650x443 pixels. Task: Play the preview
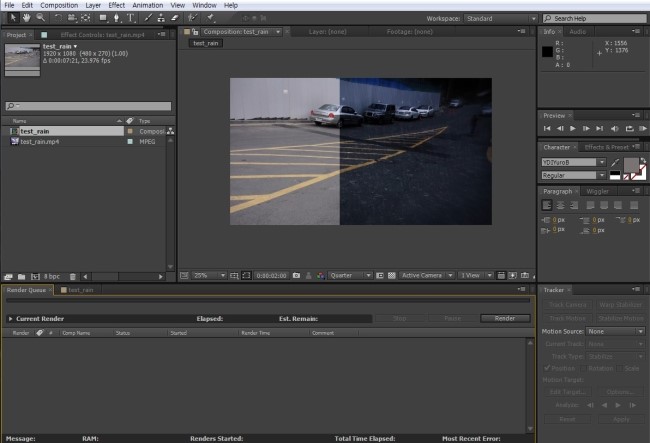(x=572, y=128)
